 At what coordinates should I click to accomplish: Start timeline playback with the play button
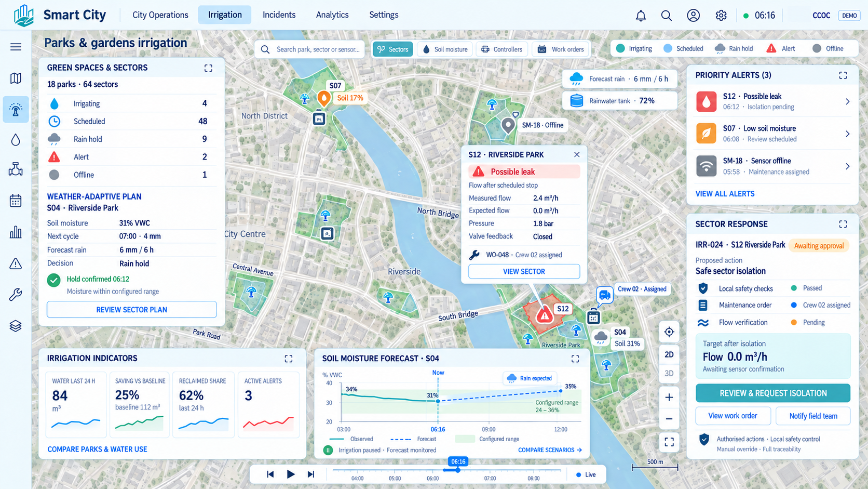click(291, 474)
